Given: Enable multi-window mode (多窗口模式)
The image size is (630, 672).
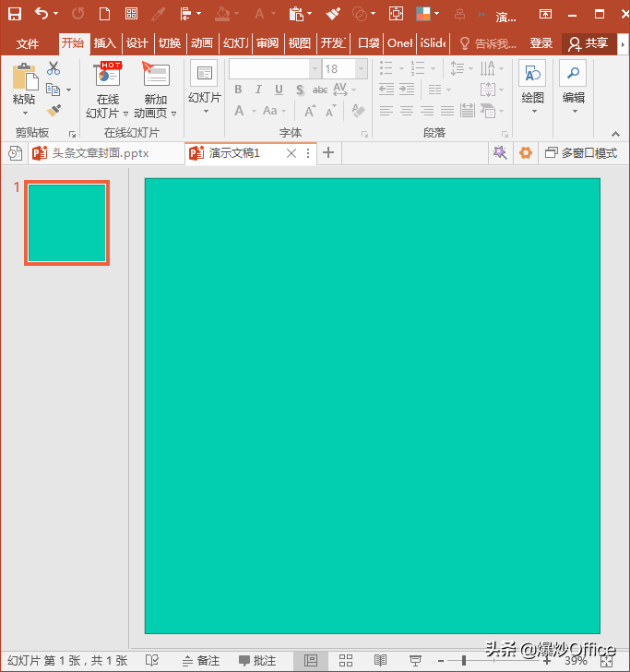Looking at the screenshot, I should click(581, 153).
